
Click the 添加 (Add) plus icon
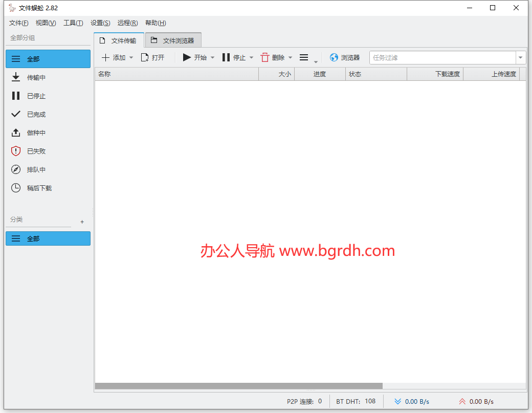click(x=106, y=58)
